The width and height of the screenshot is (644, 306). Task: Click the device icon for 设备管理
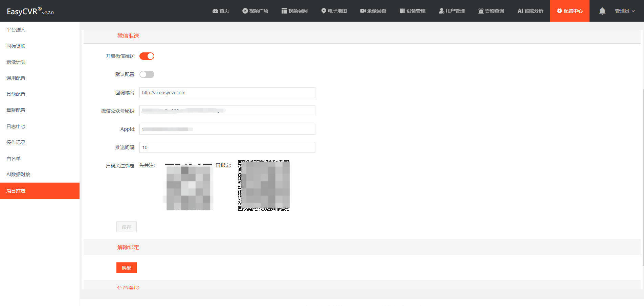[x=402, y=11]
